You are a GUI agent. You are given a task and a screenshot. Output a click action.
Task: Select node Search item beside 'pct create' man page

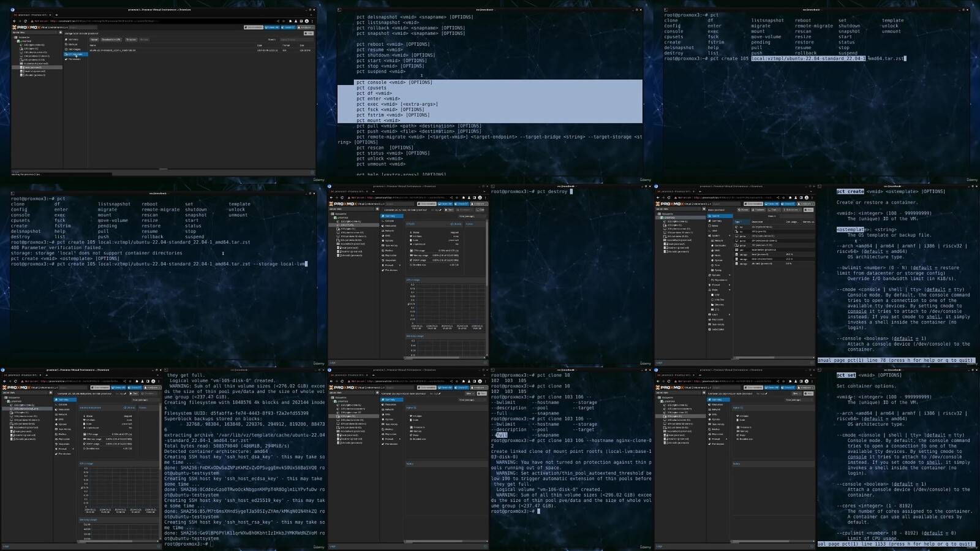pos(720,216)
